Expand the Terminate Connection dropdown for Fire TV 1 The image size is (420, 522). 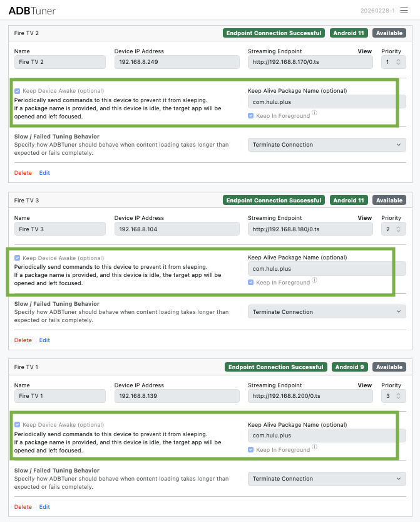(326, 479)
